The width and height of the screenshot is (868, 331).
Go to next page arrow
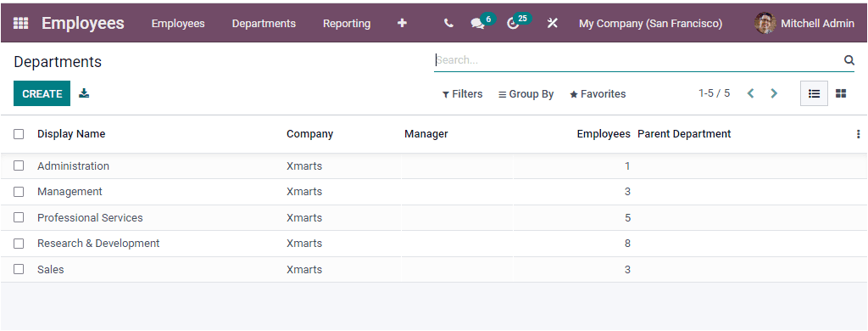pyautogui.click(x=774, y=93)
